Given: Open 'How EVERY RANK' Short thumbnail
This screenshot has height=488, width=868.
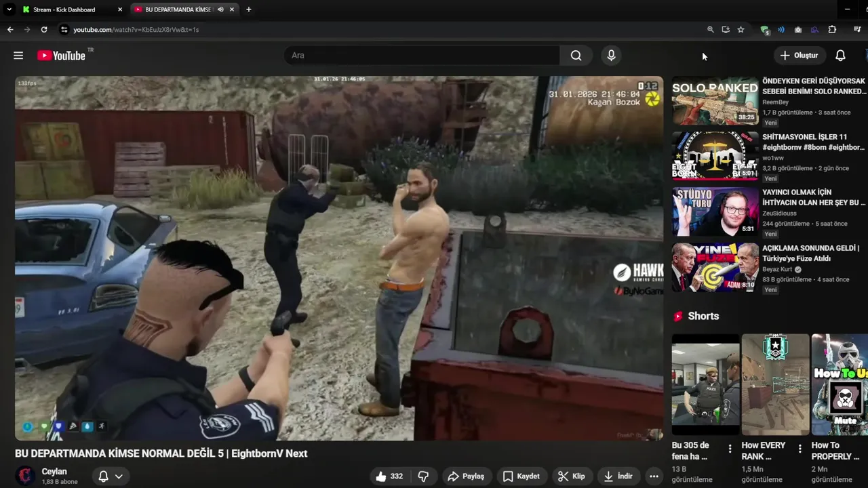Looking at the screenshot, I should tap(775, 384).
